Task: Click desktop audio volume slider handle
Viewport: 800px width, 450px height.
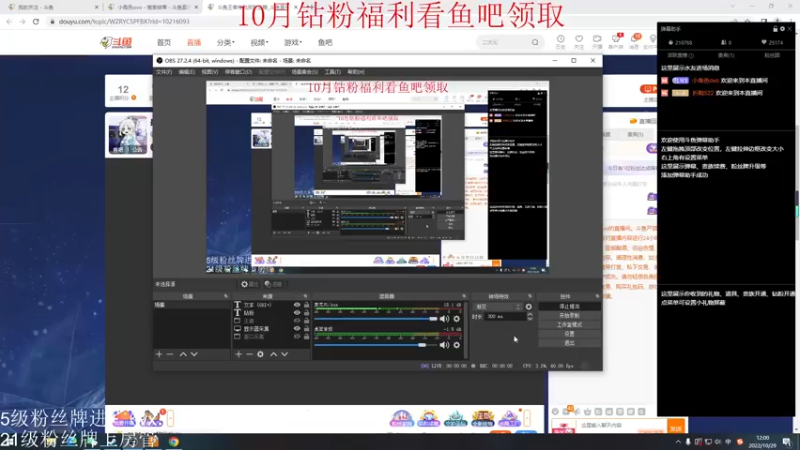Action: [x=422, y=345]
